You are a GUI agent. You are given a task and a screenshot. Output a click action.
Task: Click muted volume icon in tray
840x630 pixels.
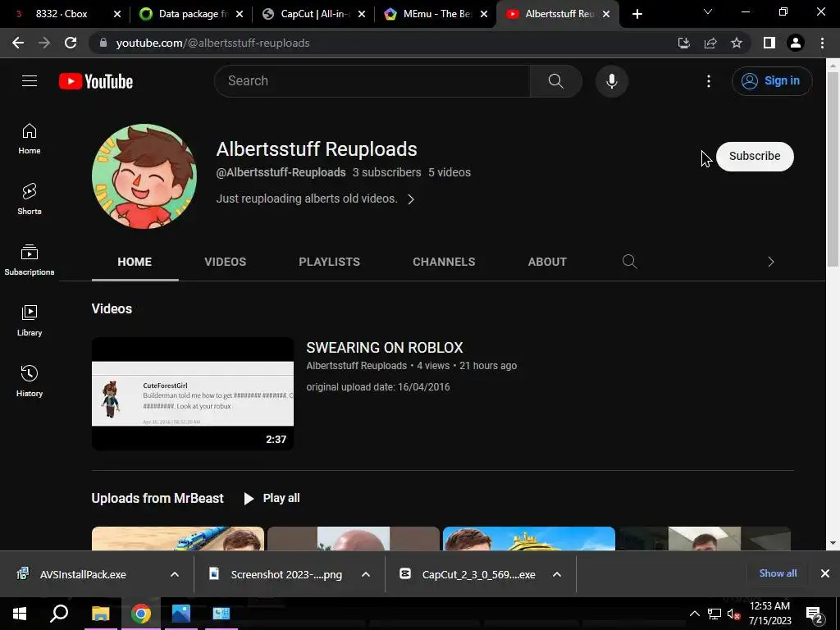(733, 614)
